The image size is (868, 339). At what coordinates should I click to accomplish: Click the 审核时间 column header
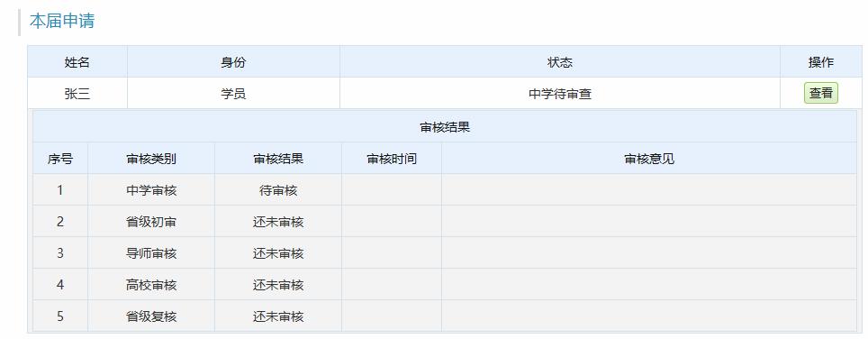[392, 159]
